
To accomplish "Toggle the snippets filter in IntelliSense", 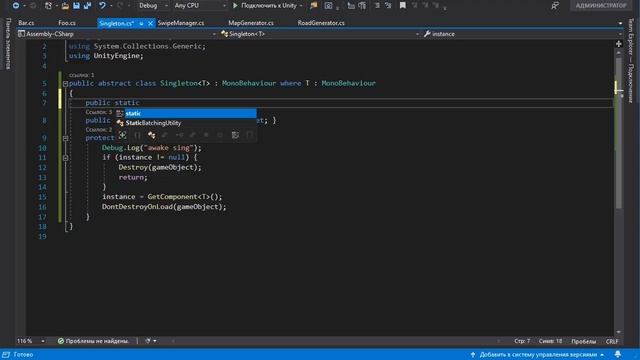I will point(250,135).
